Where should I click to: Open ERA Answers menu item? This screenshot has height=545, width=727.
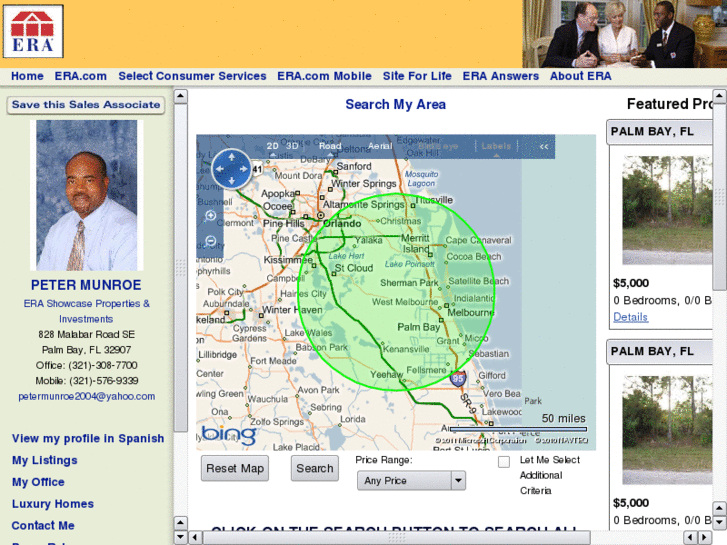coord(500,76)
